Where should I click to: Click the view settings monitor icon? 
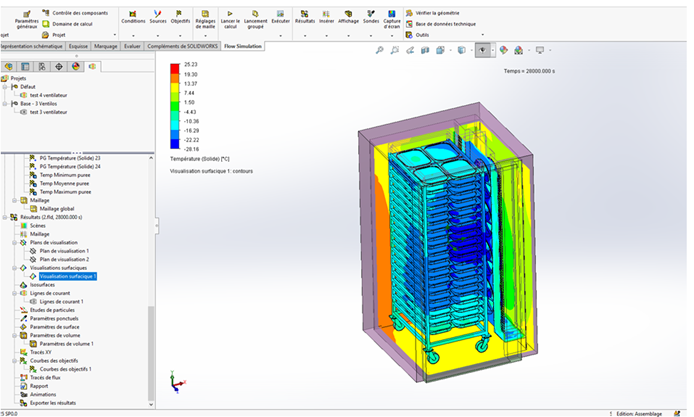(540, 50)
